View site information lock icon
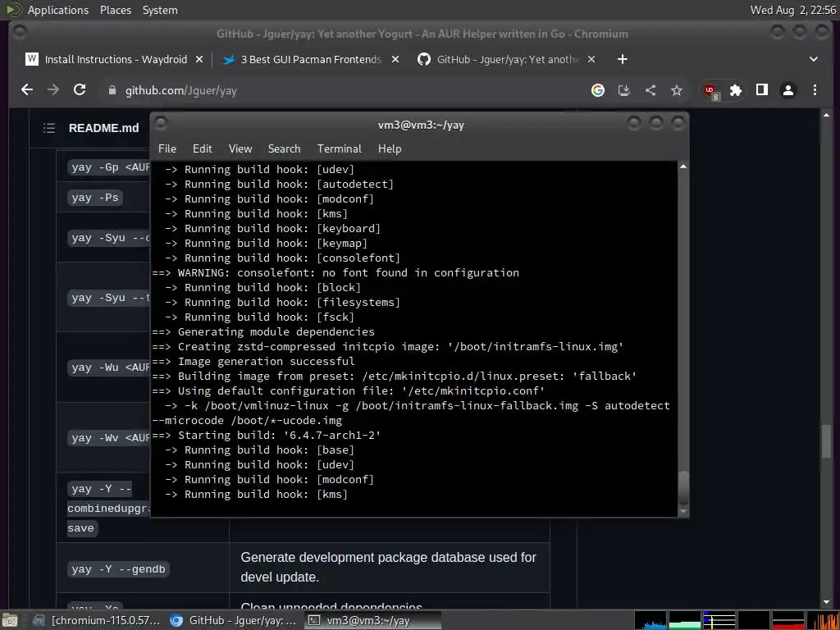 pyautogui.click(x=112, y=90)
